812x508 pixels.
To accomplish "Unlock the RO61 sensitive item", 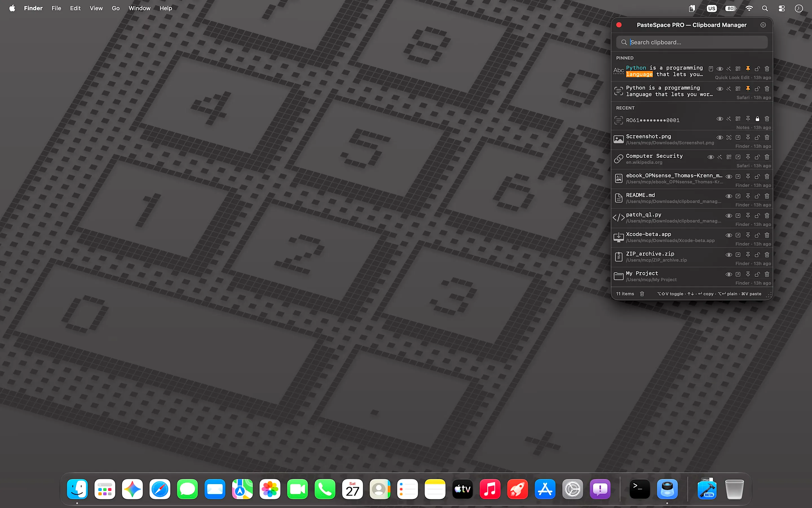I will pos(757,119).
